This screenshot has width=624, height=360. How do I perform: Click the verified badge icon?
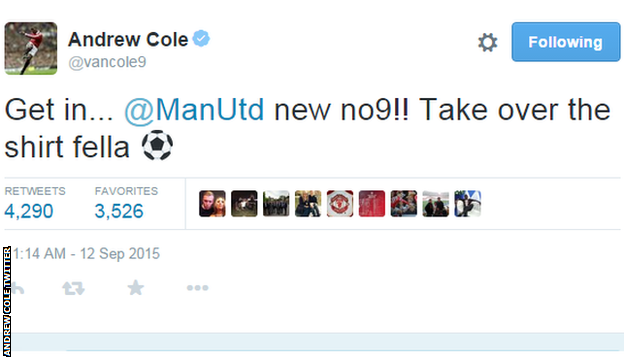point(201,39)
